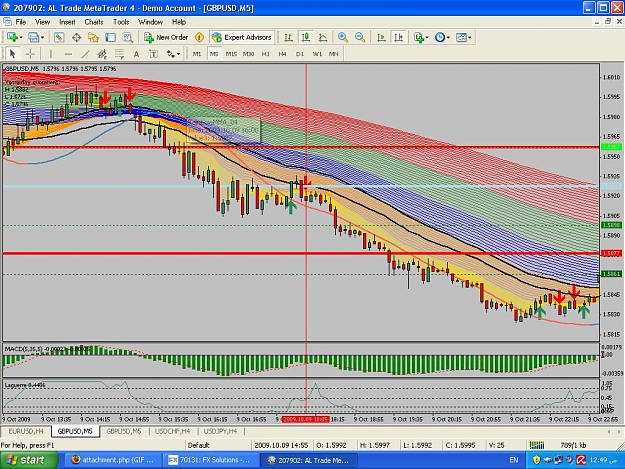Click the MDI document icon beside File
Screen dimensions: 625x469
pyautogui.click(x=7, y=22)
